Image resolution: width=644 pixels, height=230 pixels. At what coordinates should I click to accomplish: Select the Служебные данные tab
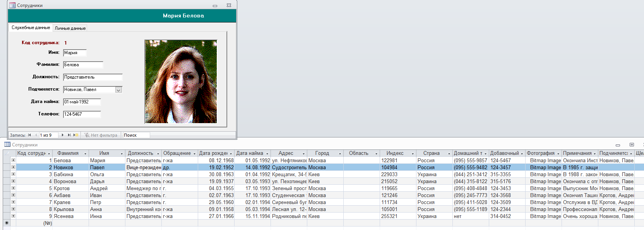click(x=31, y=27)
